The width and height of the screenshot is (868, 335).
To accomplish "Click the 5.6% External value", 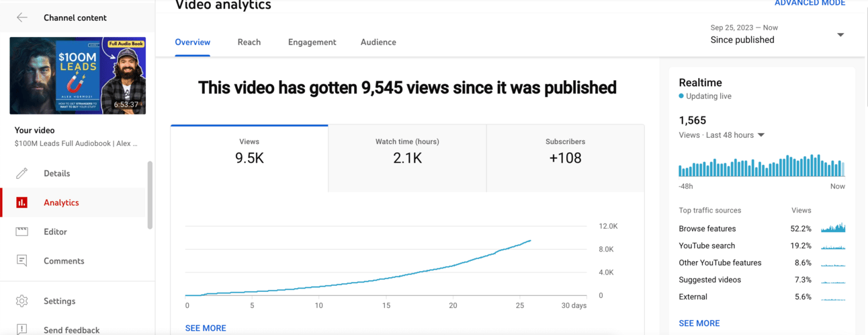I will 803,297.
